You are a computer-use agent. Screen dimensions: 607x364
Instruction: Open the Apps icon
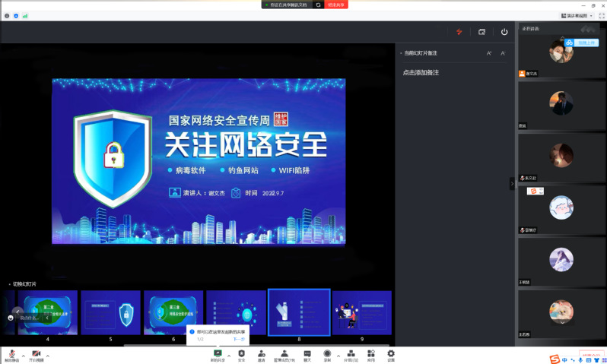tap(370, 353)
